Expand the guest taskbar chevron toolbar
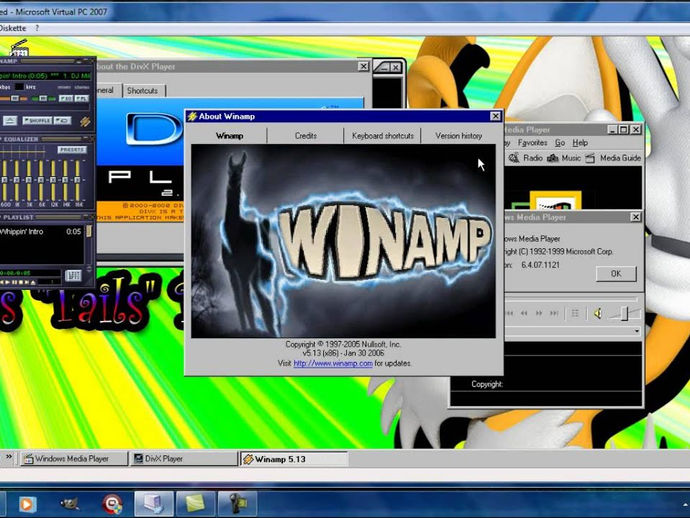The height and width of the screenshot is (518, 690). pyautogui.click(x=8, y=457)
